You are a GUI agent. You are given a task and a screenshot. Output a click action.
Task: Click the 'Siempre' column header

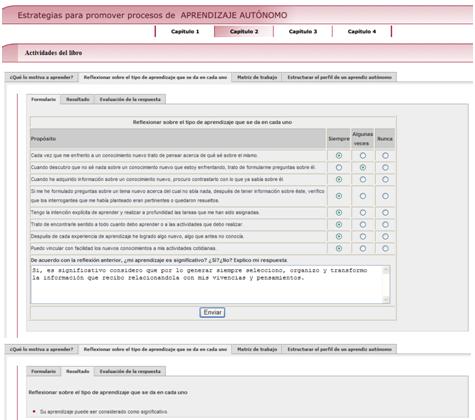coord(339,138)
